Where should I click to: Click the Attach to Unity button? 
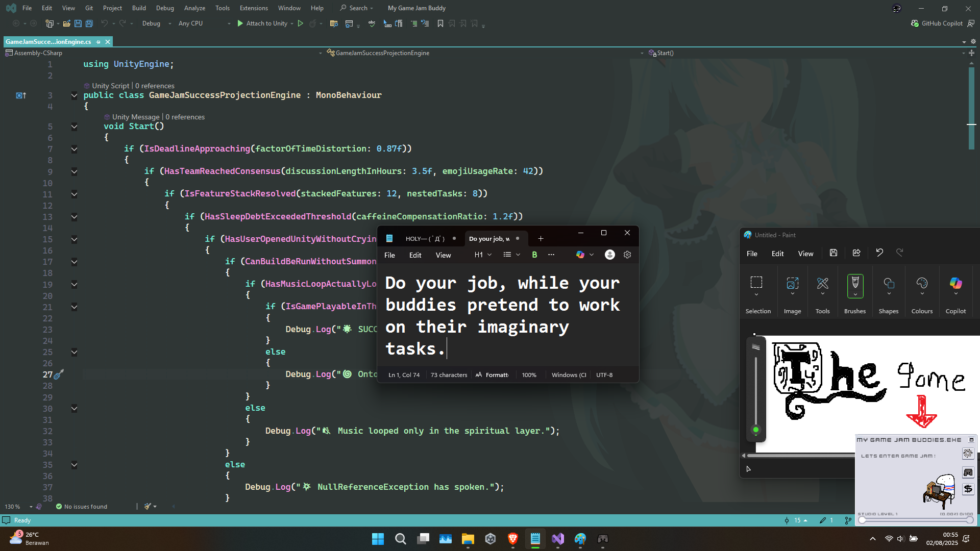click(262, 23)
